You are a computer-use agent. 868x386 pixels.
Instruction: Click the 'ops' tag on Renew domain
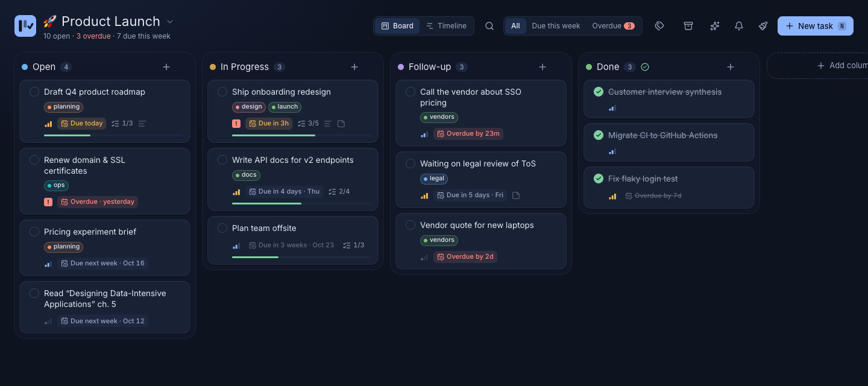(56, 186)
